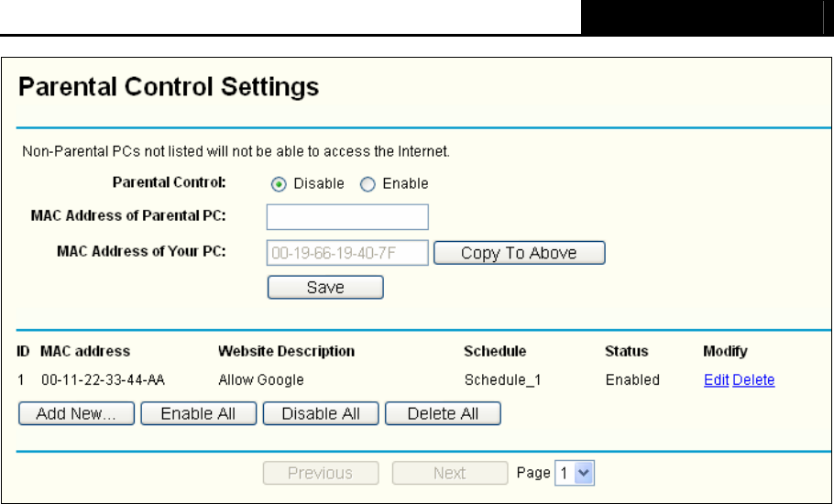This screenshot has height=504, width=834.
Task: Edit the 00-11-22-33-44-AA entry
Action: pos(716,379)
